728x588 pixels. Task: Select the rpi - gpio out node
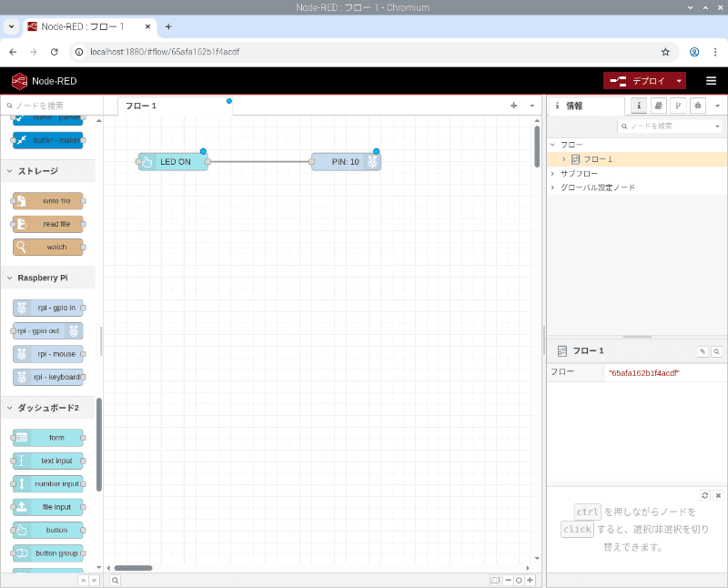click(x=48, y=331)
